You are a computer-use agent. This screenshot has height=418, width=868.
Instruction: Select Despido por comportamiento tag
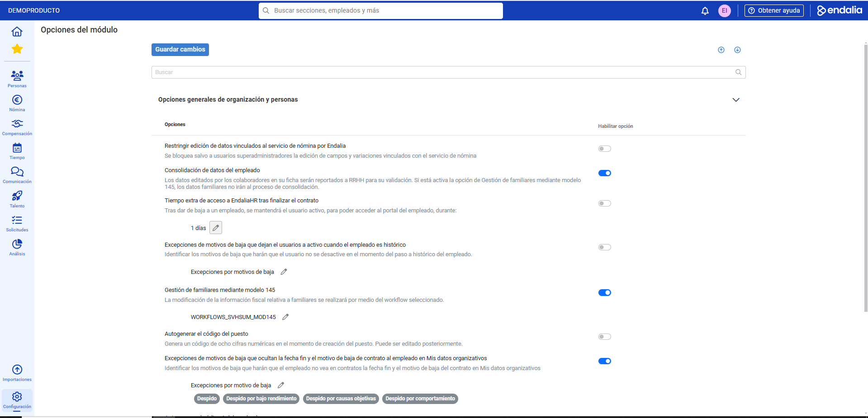click(420, 399)
